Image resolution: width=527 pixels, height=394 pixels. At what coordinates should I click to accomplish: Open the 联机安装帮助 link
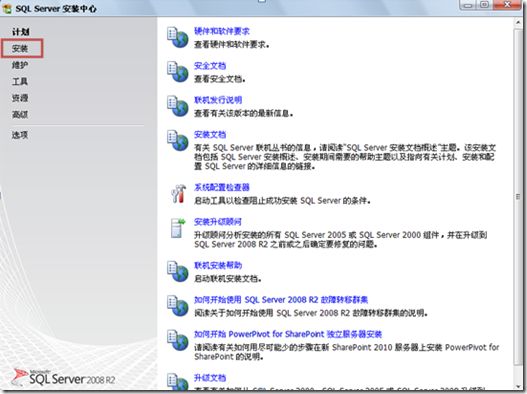(218, 265)
